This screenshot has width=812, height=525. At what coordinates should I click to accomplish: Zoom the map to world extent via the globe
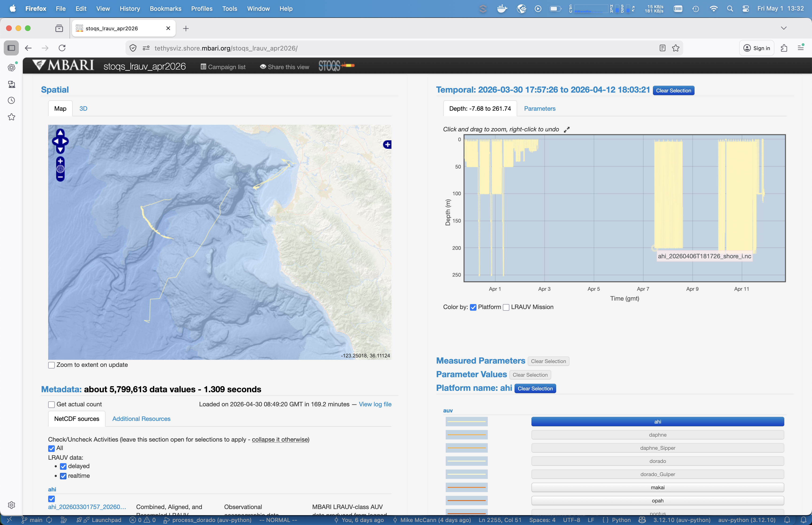60,169
